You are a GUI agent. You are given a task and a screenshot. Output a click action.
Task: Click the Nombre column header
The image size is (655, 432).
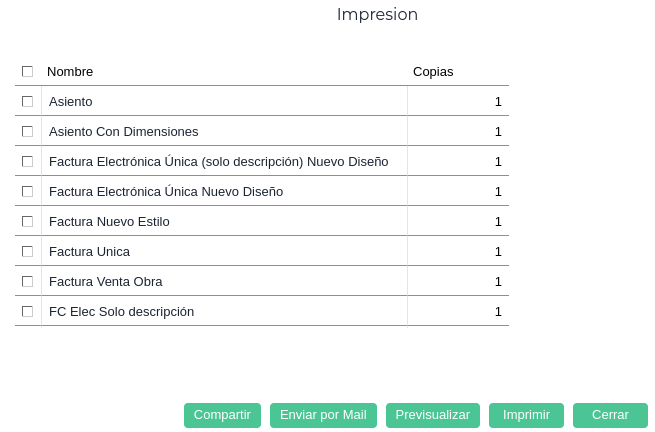point(70,71)
